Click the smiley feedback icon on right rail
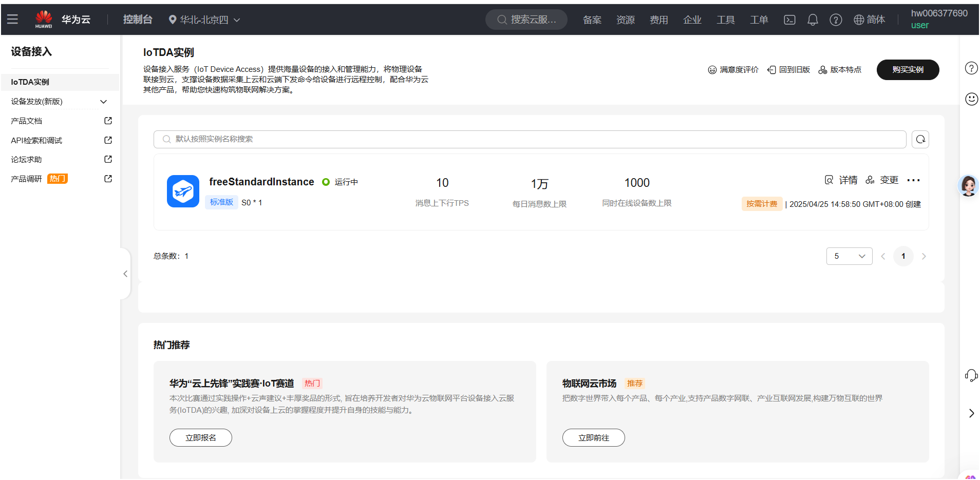The width and height of the screenshot is (980, 480). click(971, 99)
